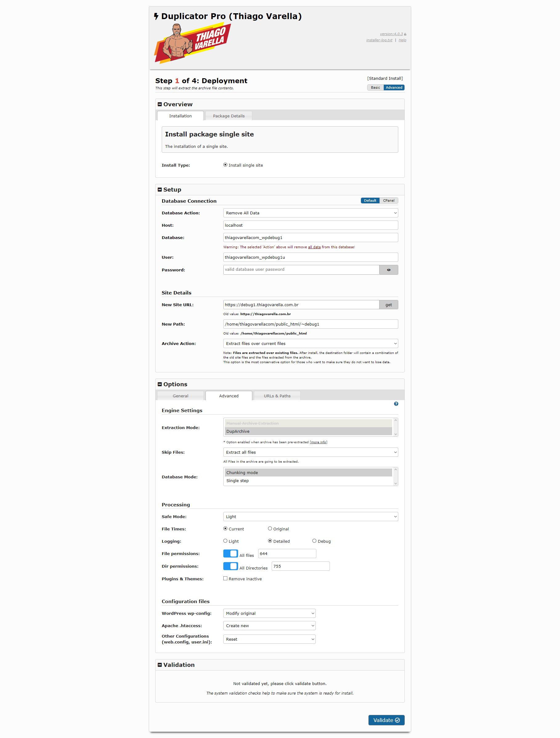Click the User input field
The width and height of the screenshot is (560, 738).
coord(310,257)
